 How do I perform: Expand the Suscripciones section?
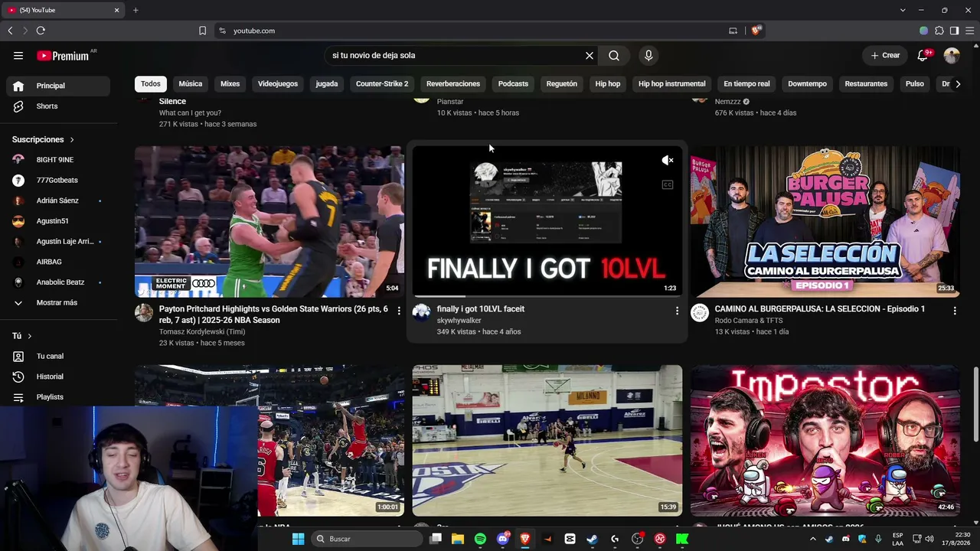[x=43, y=139]
